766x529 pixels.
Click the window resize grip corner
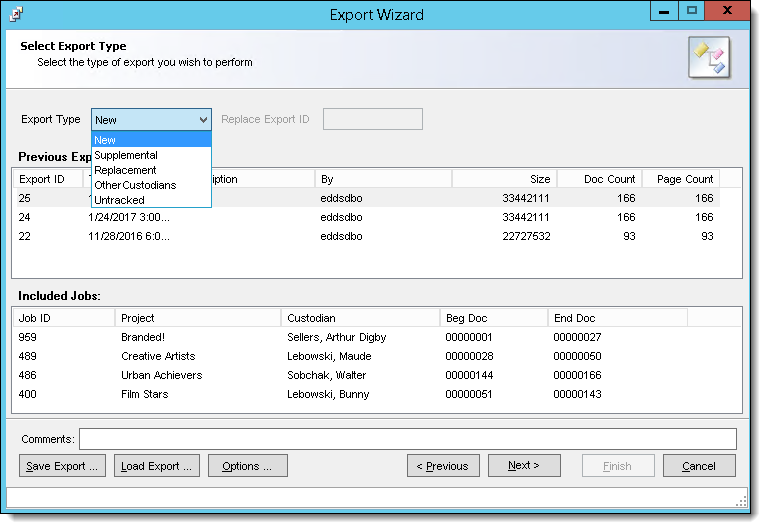(742, 501)
